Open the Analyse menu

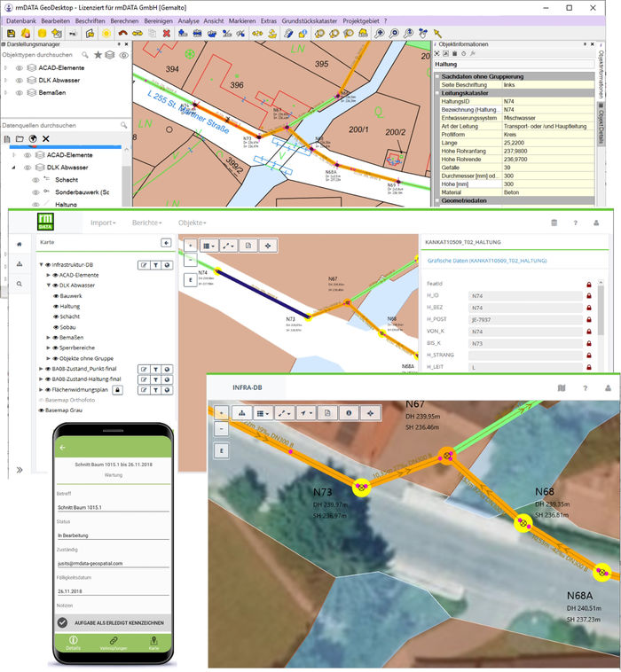(x=189, y=20)
